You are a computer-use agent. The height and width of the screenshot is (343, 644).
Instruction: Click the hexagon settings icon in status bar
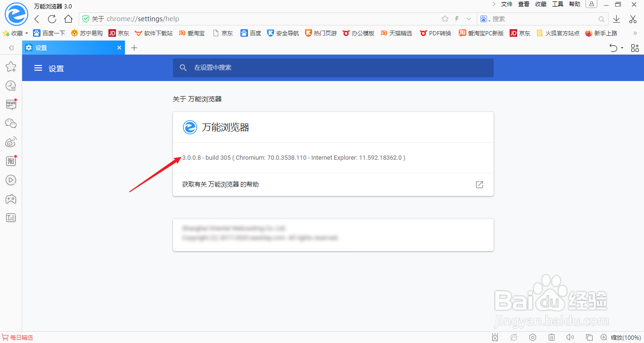point(533,337)
